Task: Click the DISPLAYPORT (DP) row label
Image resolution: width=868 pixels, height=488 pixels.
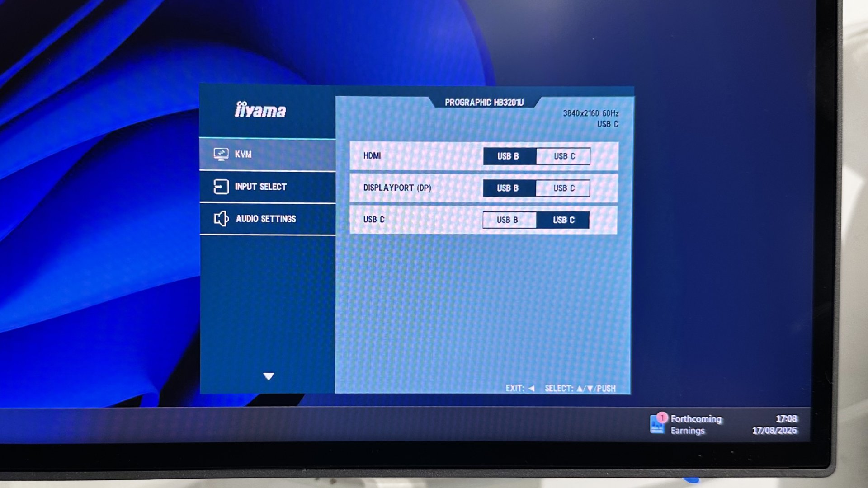Action: coord(397,188)
